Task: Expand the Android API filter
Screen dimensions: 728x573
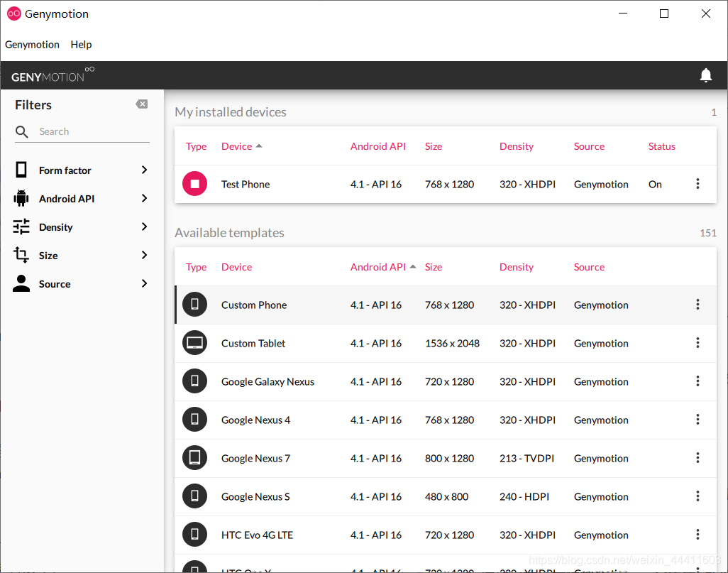Action: coord(144,198)
